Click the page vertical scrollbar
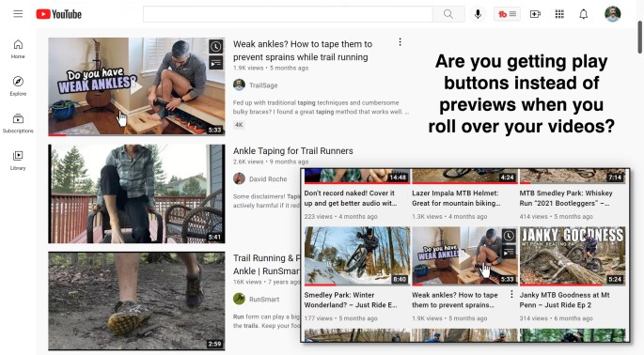The height and width of the screenshot is (355, 644). click(x=639, y=37)
